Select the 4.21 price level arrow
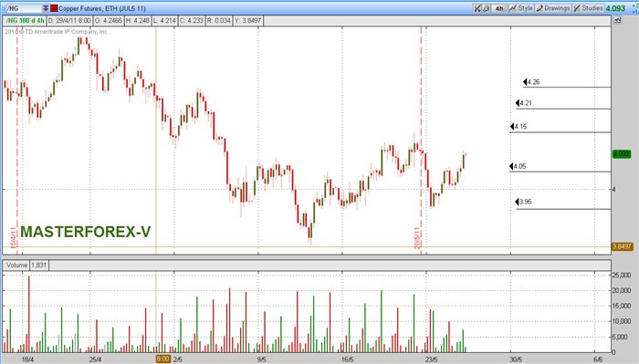Screen dimensions: 639x364 (x=524, y=103)
